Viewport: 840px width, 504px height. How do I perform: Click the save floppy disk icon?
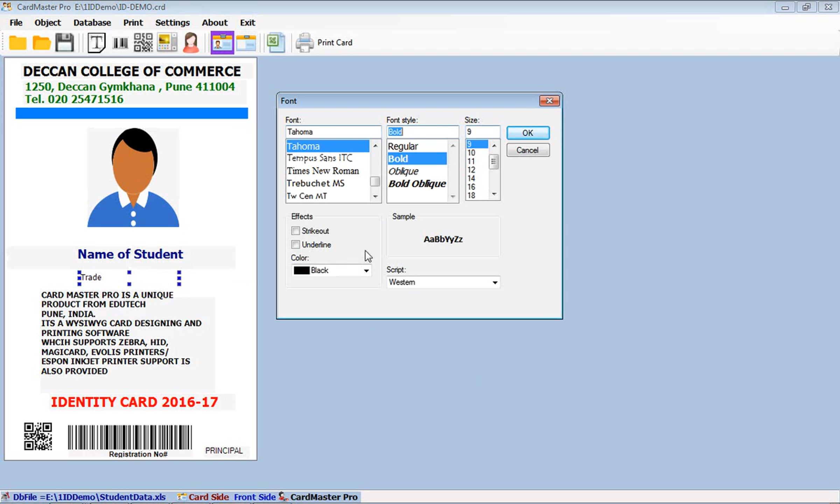click(x=65, y=43)
